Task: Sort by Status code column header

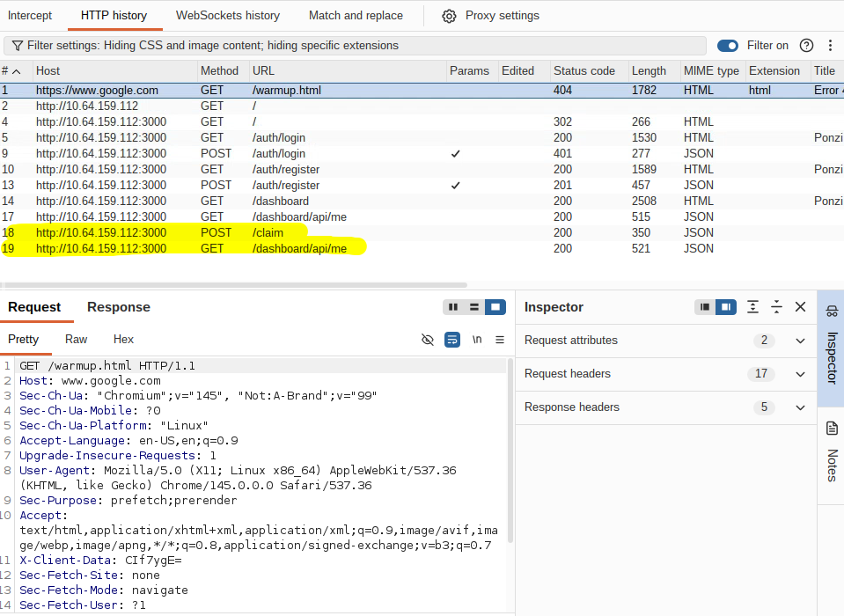Action: point(590,71)
